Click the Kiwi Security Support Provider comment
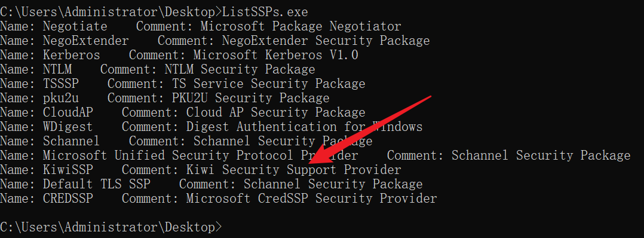Screen dimensions: 644x238 (x=293, y=170)
